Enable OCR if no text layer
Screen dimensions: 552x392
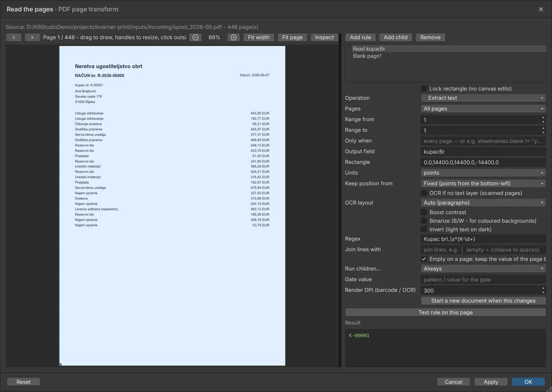click(x=424, y=193)
